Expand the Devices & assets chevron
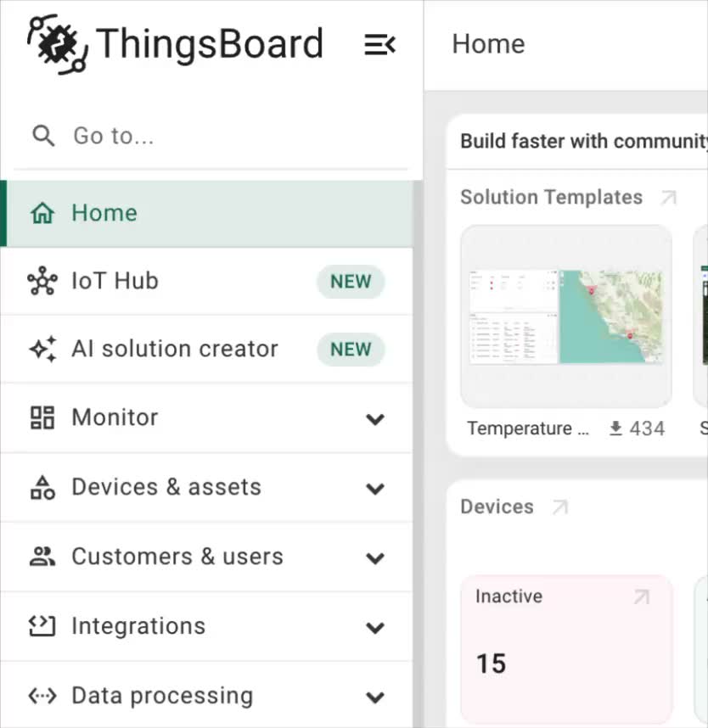Image resolution: width=708 pixels, height=728 pixels. 375,489
